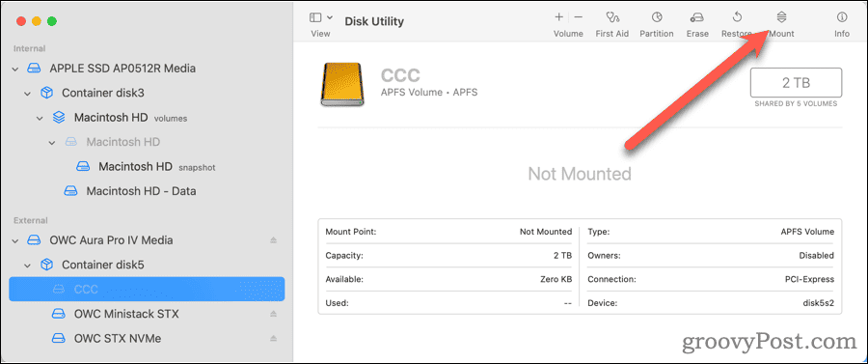Collapse the greyed Macintosh HD chevron

[52, 142]
